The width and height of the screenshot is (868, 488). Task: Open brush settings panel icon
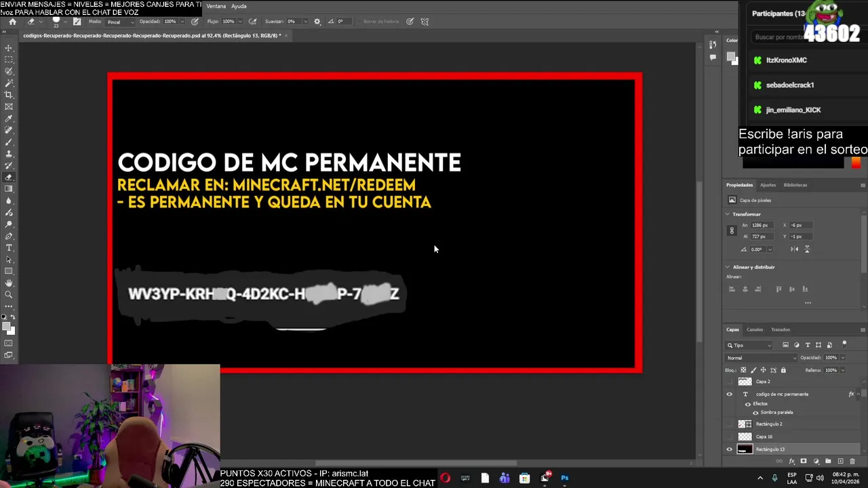(x=77, y=22)
